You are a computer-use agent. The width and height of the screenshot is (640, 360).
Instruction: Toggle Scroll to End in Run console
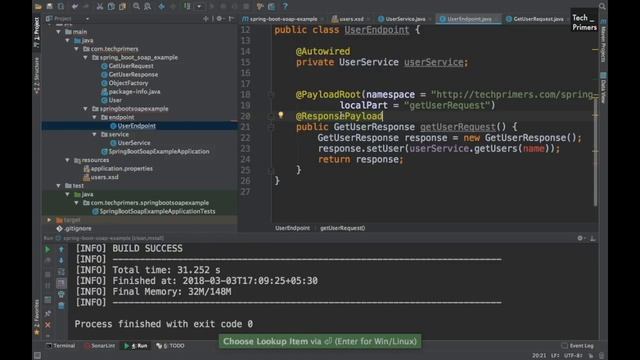[61, 283]
